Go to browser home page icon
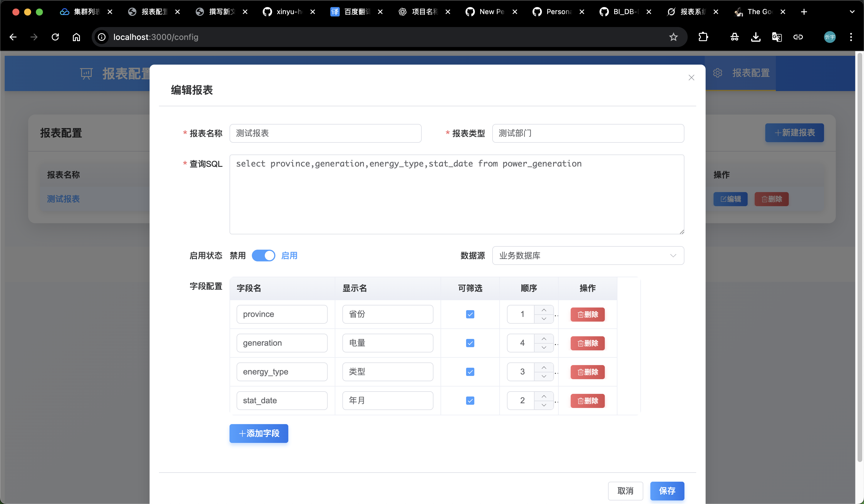 [x=76, y=37]
